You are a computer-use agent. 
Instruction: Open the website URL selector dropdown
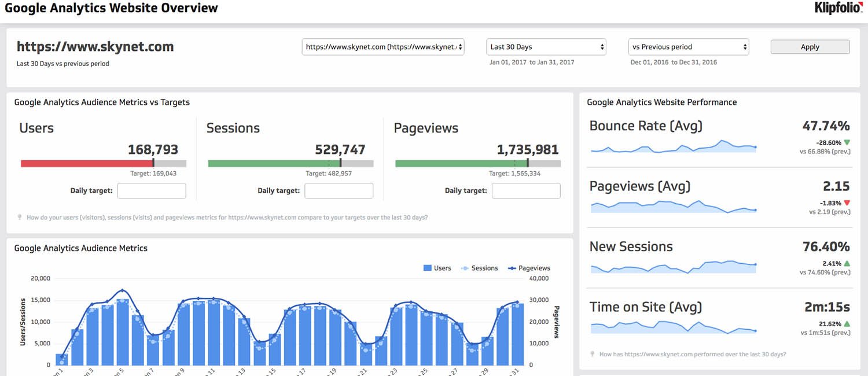click(x=383, y=47)
